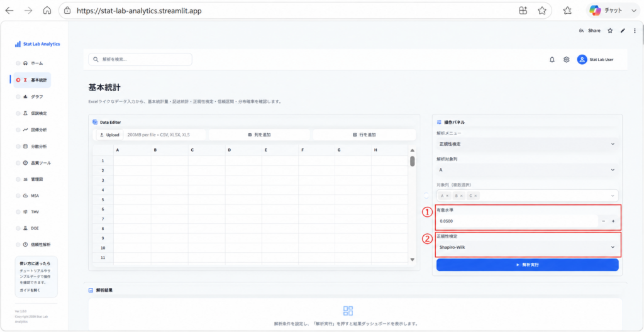This screenshot has height=332, width=644.
Task: Open notifications with the bell icon
Action: click(552, 60)
